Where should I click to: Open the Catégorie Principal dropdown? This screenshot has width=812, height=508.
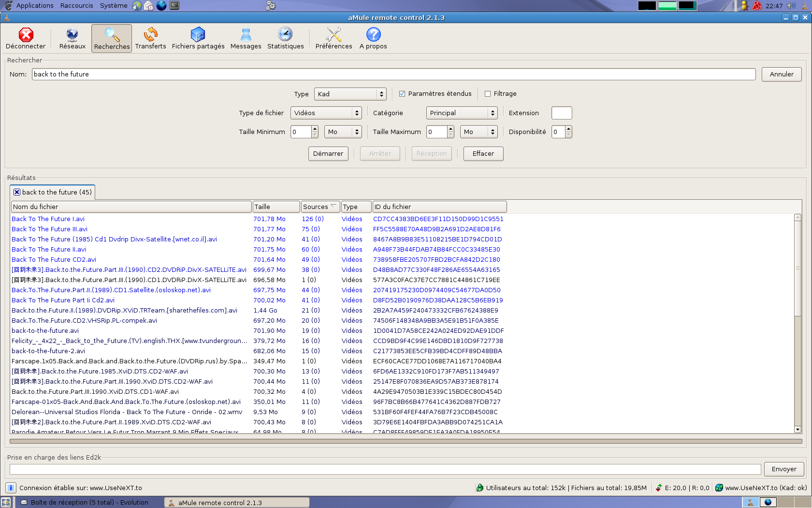462,113
